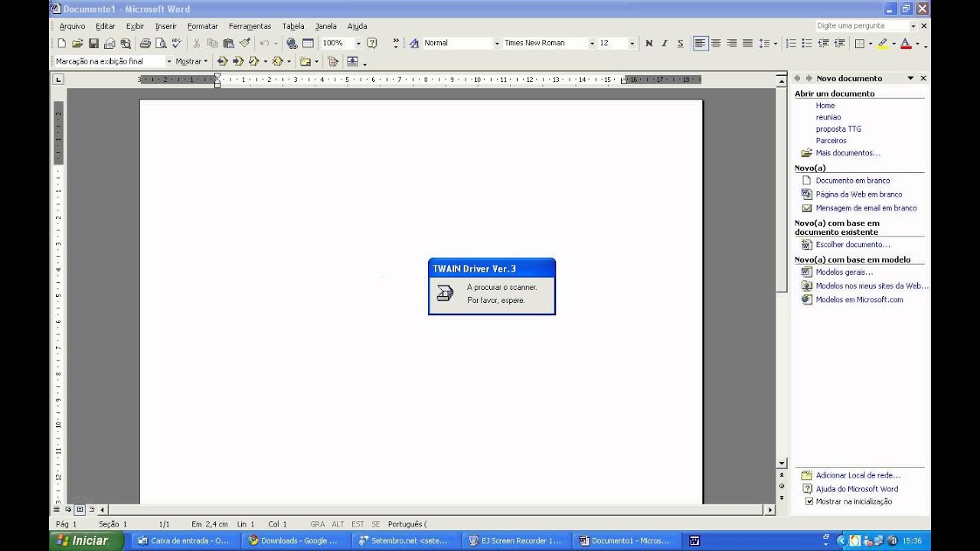Image resolution: width=980 pixels, height=551 pixels.
Task: Open the font size 12 dropdown
Action: (x=632, y=44)
